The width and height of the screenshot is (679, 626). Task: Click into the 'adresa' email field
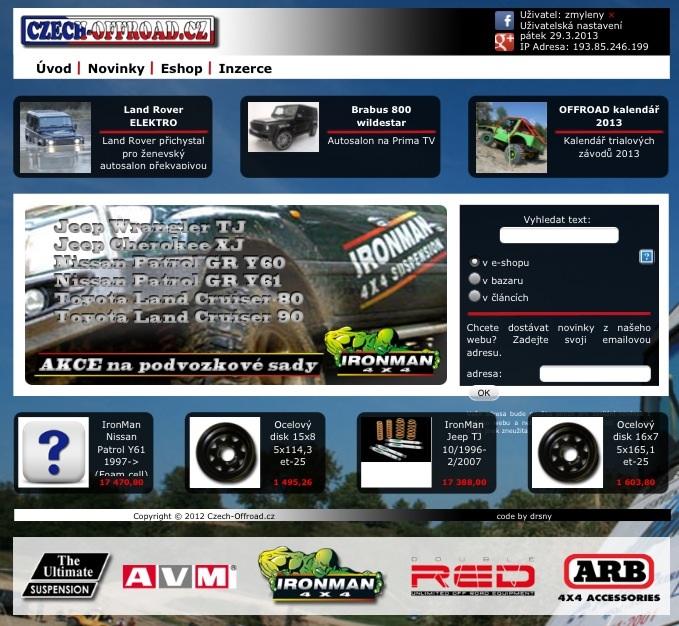[x=595, y=374]
